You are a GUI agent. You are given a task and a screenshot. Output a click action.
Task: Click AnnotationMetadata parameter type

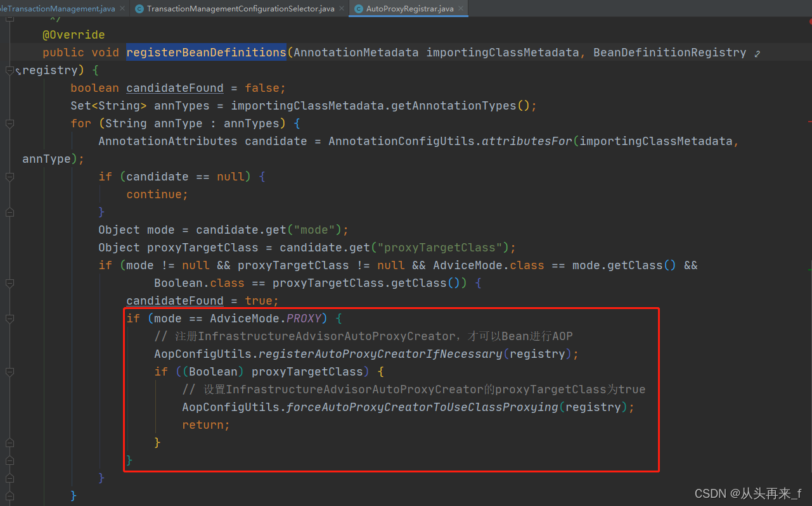pos(356,53)
